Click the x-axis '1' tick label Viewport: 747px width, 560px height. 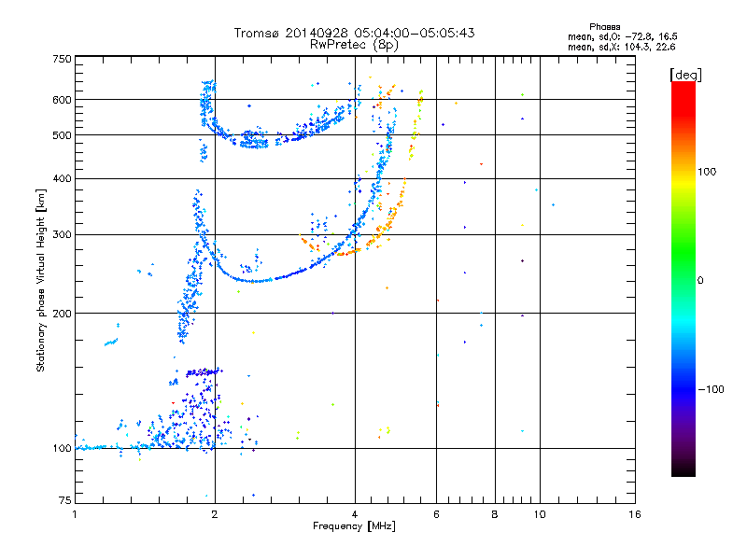[x=75, y=514]
